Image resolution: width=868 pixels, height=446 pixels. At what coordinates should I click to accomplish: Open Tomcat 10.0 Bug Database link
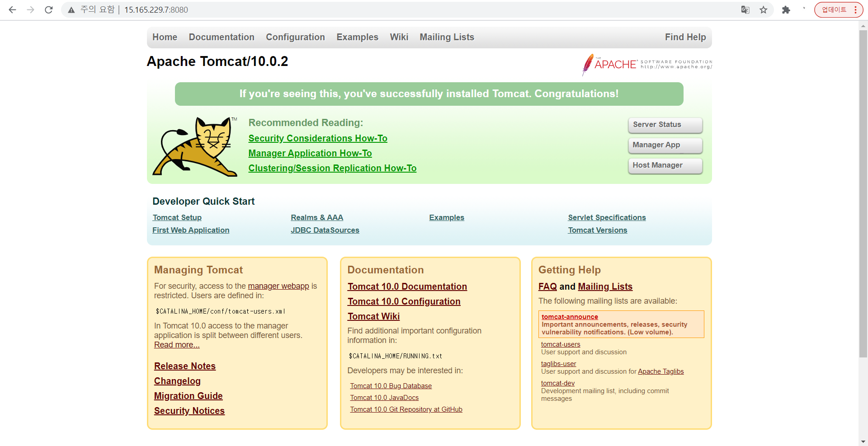click(x=391, y=386)
